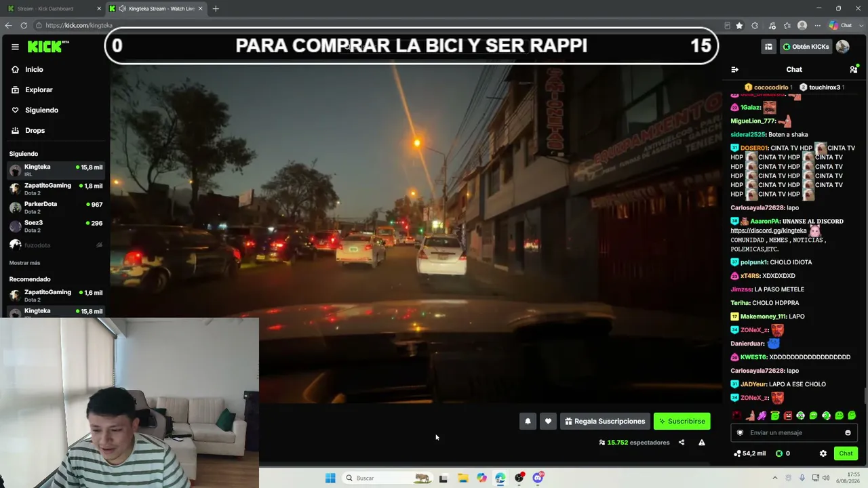Open Drops in the sidebar
This screenshot has width=868, height=488.
click(35, 130)
